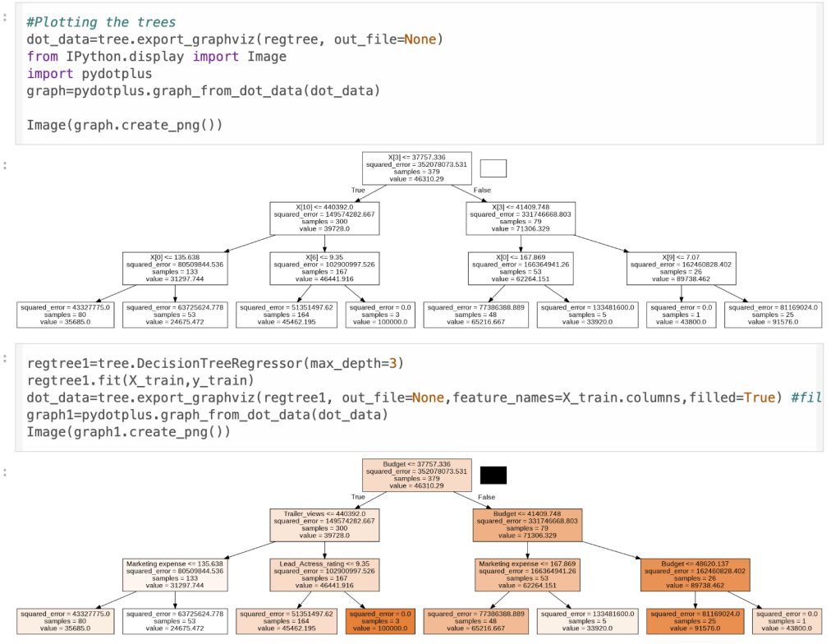The height and width of the screenshot is (644, 840).
Task: Click the drag handle of the first code cell
Action: [x=7, y=17]
